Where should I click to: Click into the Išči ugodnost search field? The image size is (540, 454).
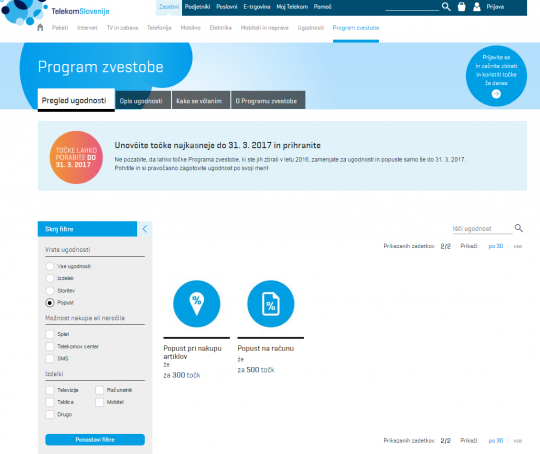coord(482,229)
